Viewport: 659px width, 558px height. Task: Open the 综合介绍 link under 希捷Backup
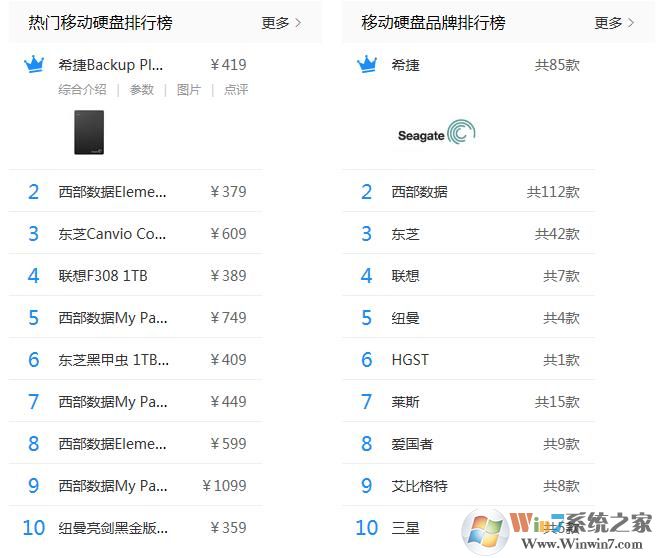point(82,89)
